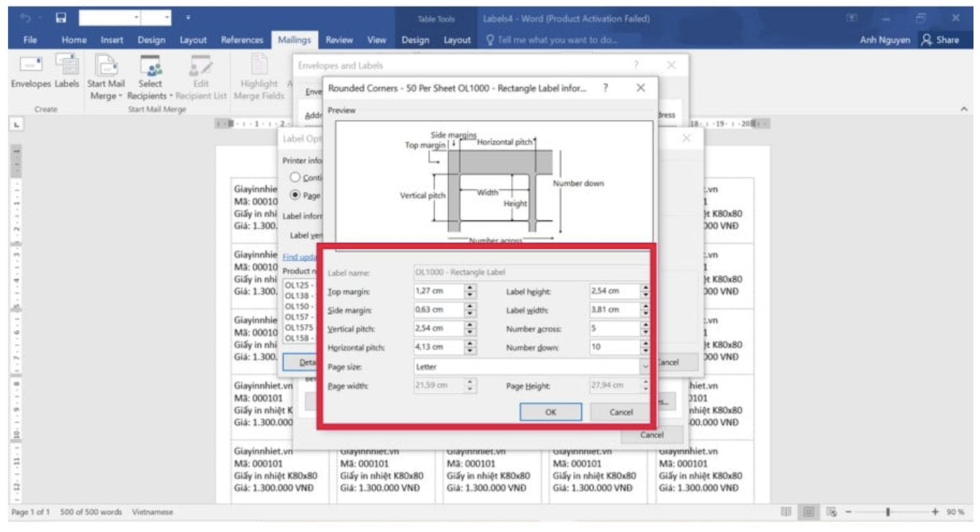This screenshot has width=980, height=532.
Task: Open the References ribbon tab
Action: click(x=242, y=40)
